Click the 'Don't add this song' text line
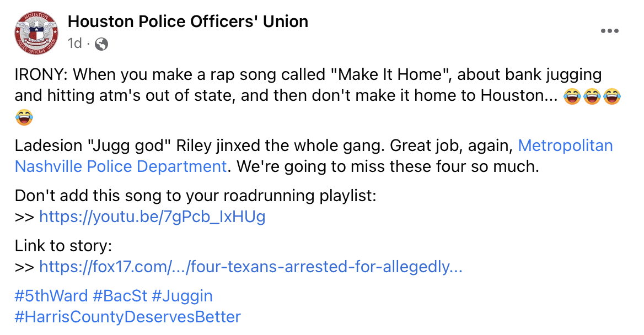This screenshot has height=335, width=644. tap(196, 196)
